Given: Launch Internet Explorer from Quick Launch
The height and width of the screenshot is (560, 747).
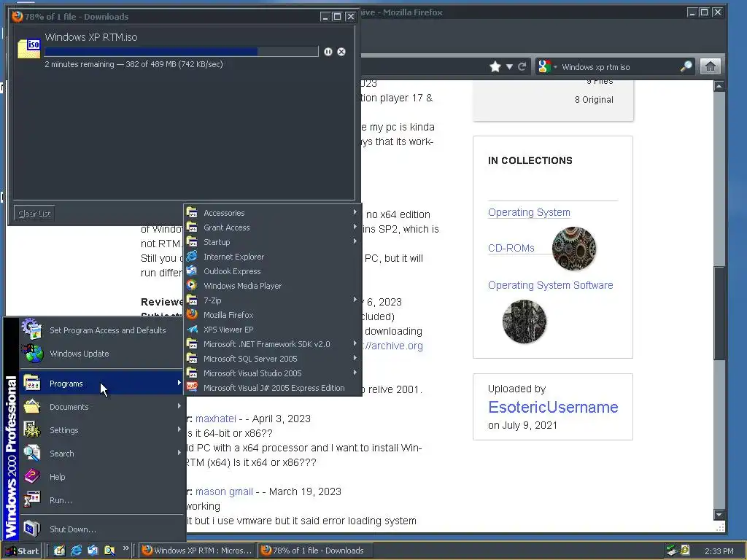Looking at the screenshot, I should tap(76, 551).
